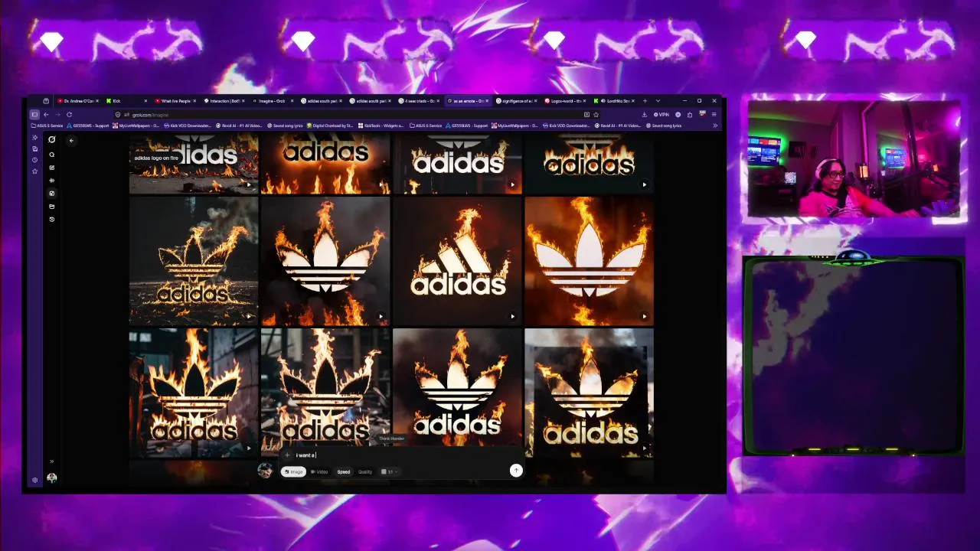Open the downloads icon in toolbar
This screenshot has height=551, width=980.
tap(645, 115)
